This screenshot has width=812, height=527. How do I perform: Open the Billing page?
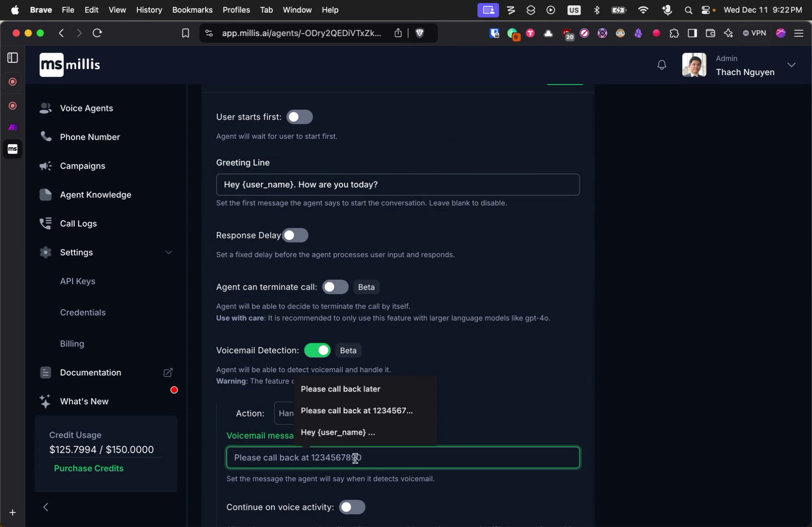[x=72, y=343]
